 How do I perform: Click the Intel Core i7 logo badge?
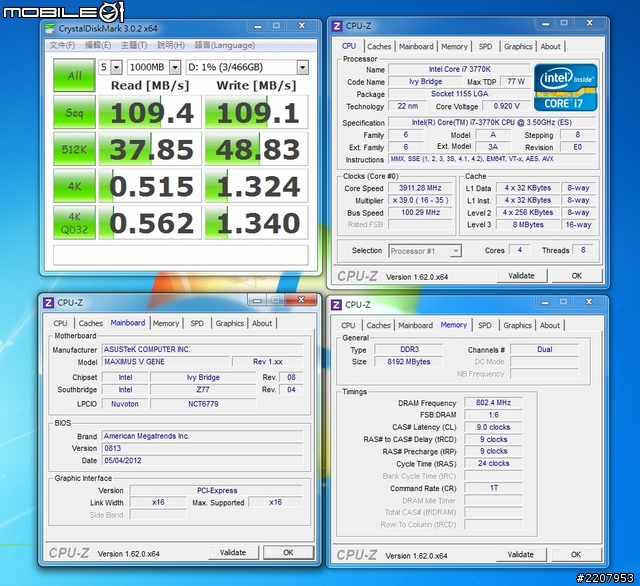[x=565, y=87]
